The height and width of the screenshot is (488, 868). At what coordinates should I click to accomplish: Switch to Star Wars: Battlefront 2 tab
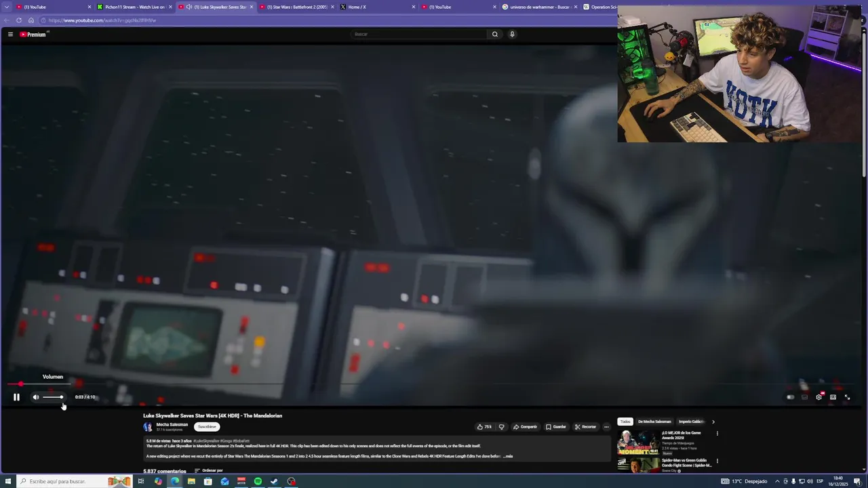[x=296, y=7]
